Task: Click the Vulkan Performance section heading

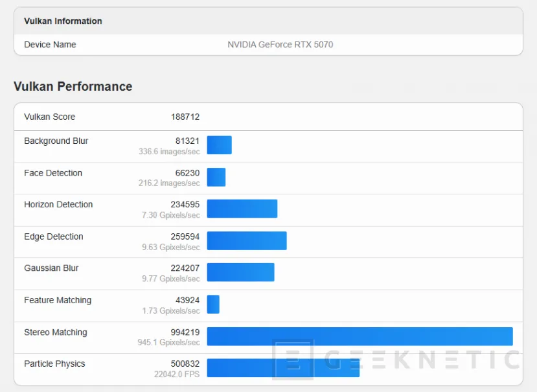Action: [x=73, y=86]
